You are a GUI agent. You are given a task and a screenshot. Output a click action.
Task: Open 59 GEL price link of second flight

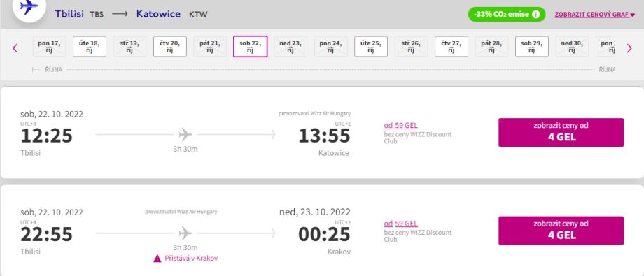click(406, 224)
